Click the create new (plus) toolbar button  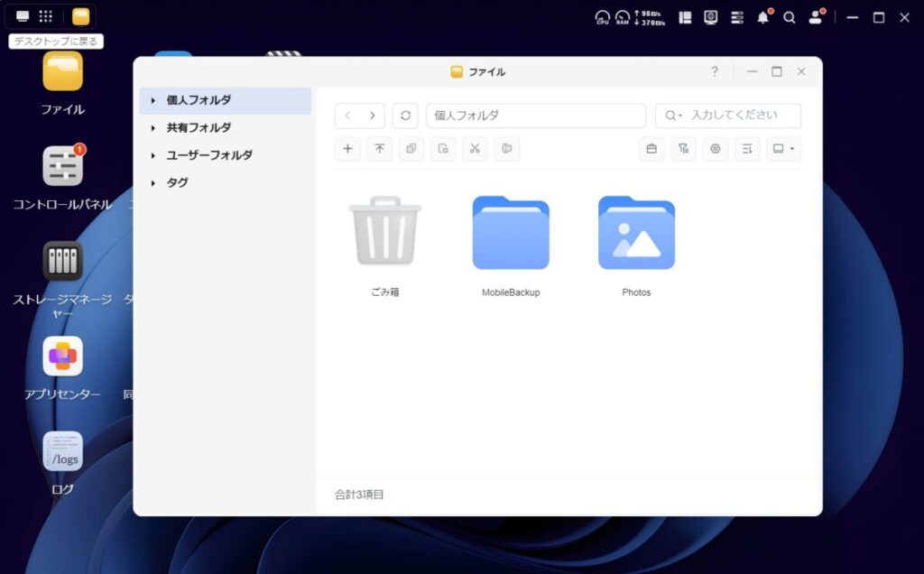[x=347, y=149]
